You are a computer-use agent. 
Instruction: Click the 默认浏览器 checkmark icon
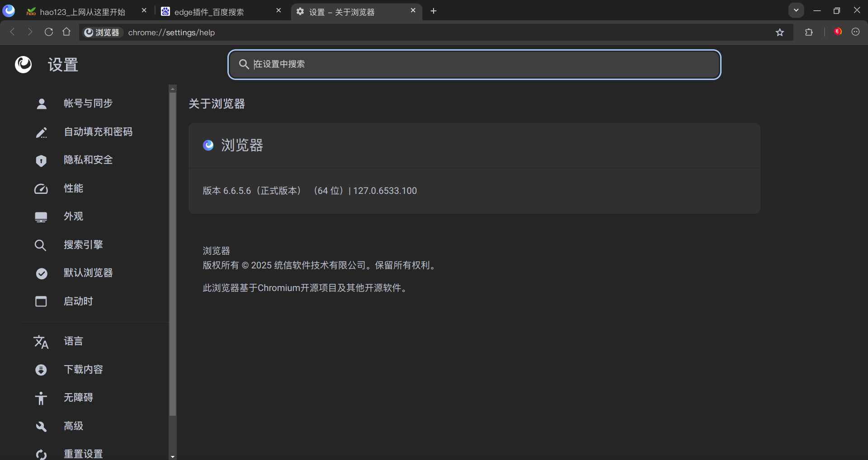click(41, 273)
